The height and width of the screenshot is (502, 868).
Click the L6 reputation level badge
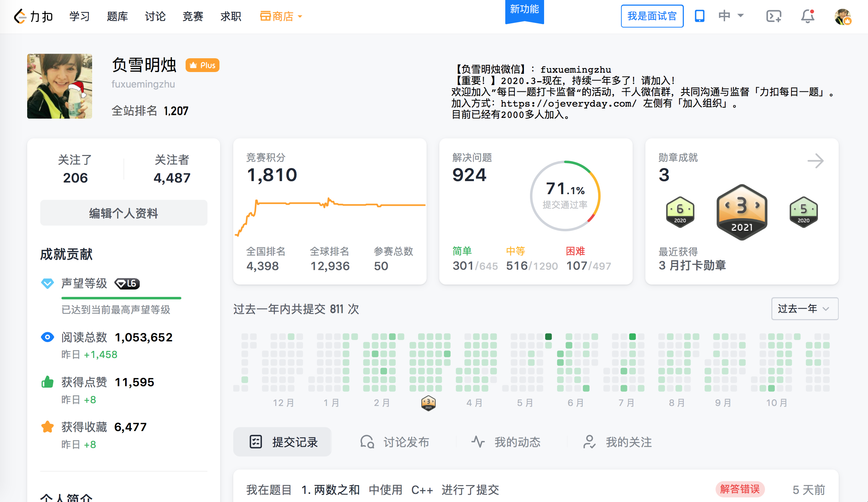click(127, 283)
